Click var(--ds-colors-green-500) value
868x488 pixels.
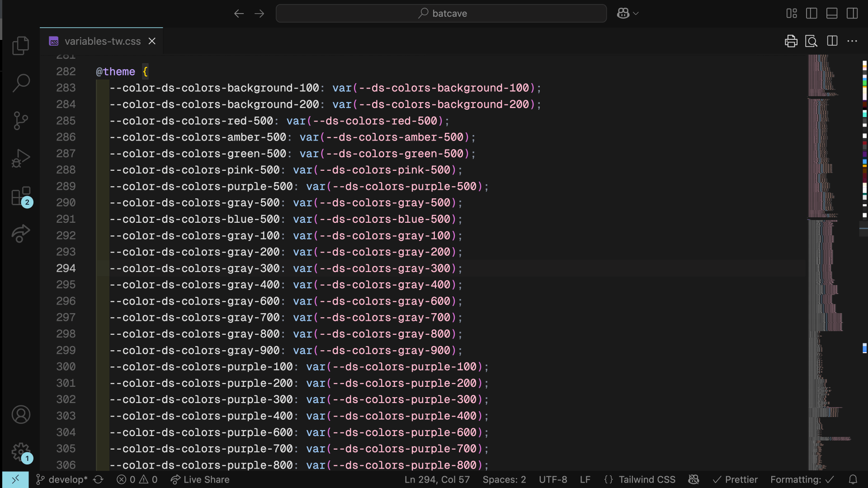(x=385, y=154)
